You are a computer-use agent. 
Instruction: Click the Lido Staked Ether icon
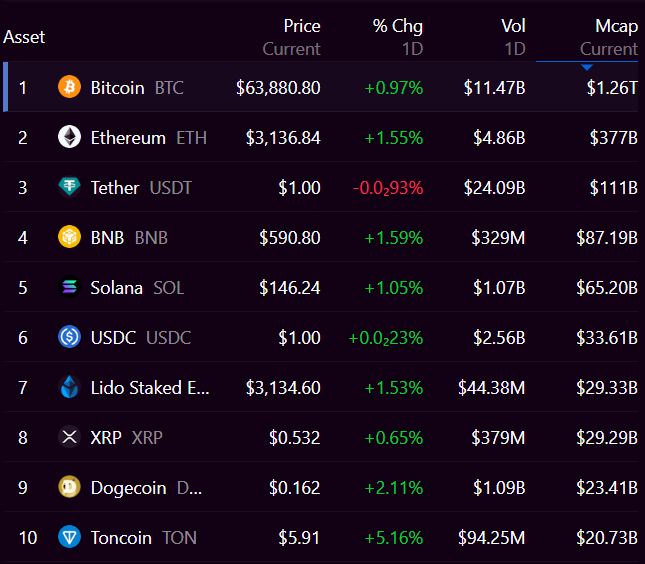tap(69, 387)
